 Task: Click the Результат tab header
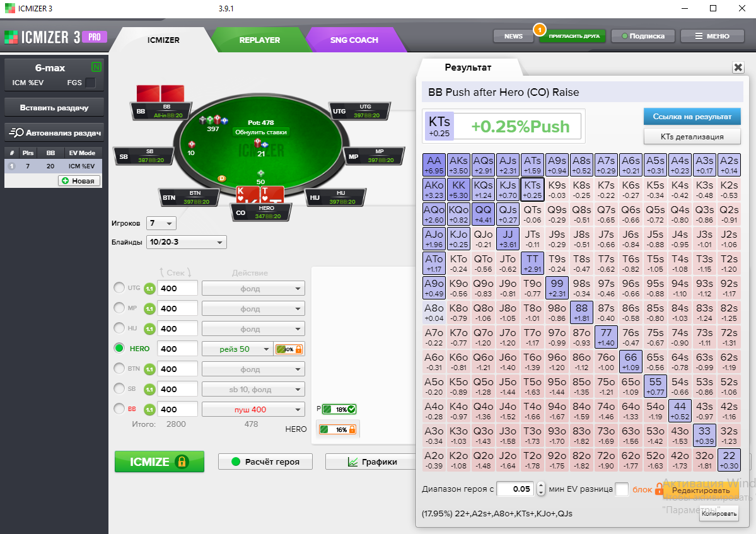coord(468,67)
